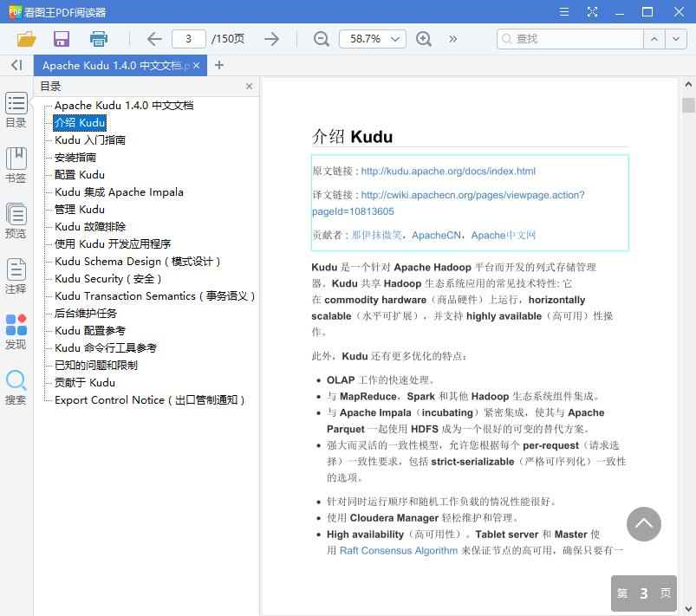Zoom out with the minus magnifier
The width and height of the screenshot is (696, 616).
click(321, 39)
